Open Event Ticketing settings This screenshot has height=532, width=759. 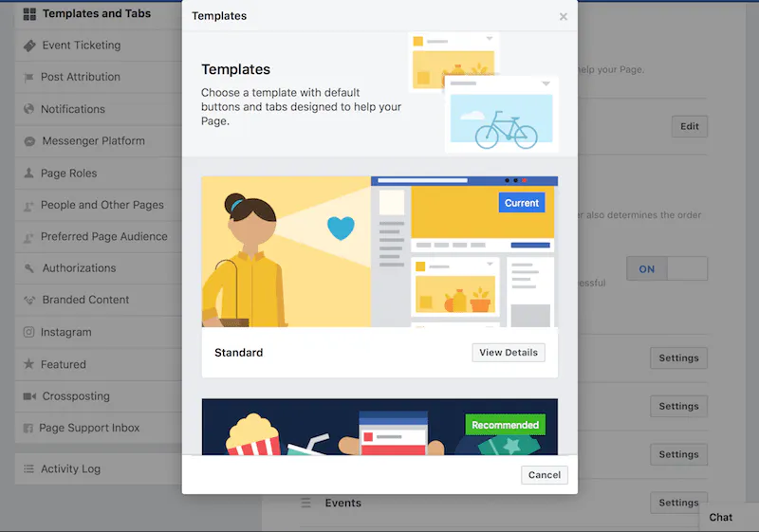click(x=99, y=46)
